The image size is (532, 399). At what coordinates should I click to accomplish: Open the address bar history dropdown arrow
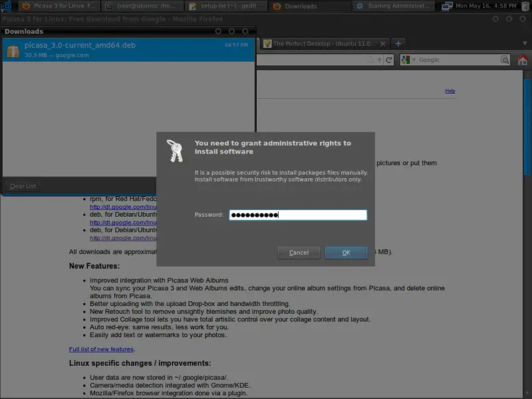tap(379, 60)
